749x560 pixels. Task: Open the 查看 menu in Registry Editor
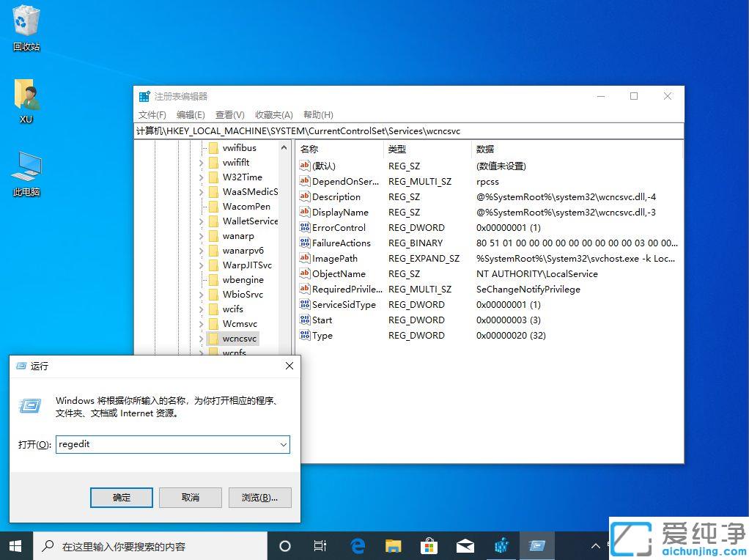pos(229,114)
